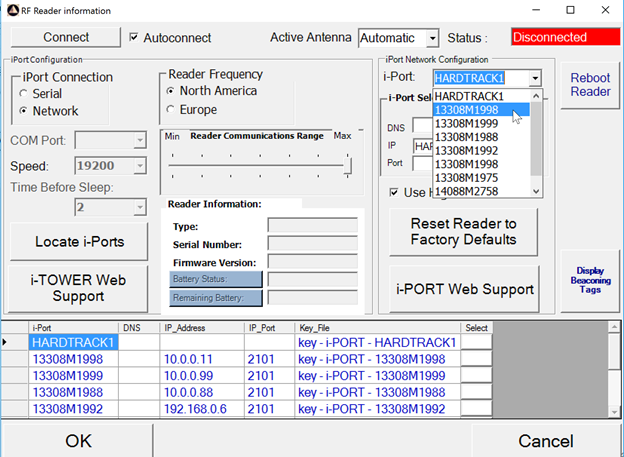This screenshot has height=457, width=624.
Task: Click IP address 192.168.0.6 cell
Action: click(202, 409)
